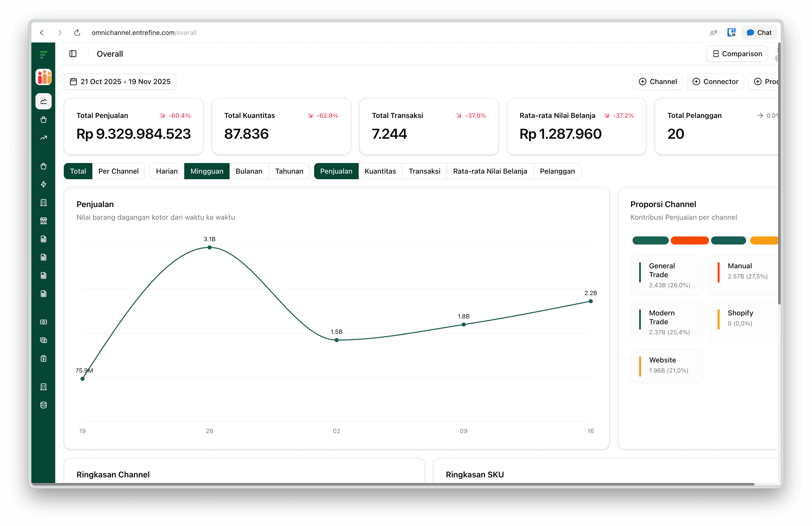Open the storefront icon in the sidebar

pos(43,221)
